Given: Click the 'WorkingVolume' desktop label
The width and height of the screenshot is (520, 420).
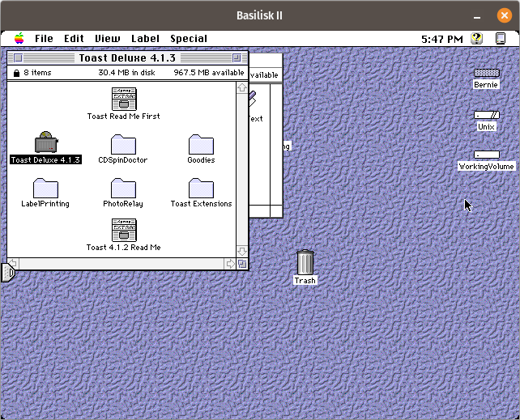Looking at the screenshot, I should click(487, 166).
